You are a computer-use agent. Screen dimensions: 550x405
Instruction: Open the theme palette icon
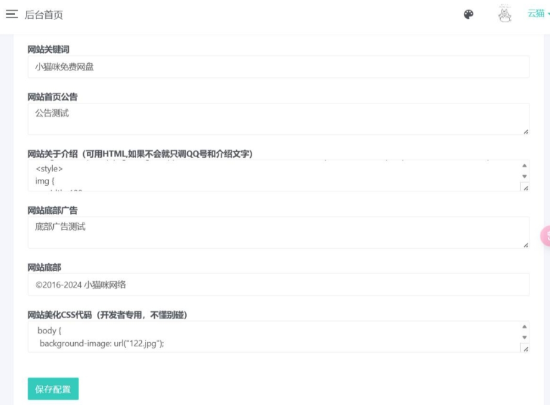pyautogui.click(x=469, y=14)
